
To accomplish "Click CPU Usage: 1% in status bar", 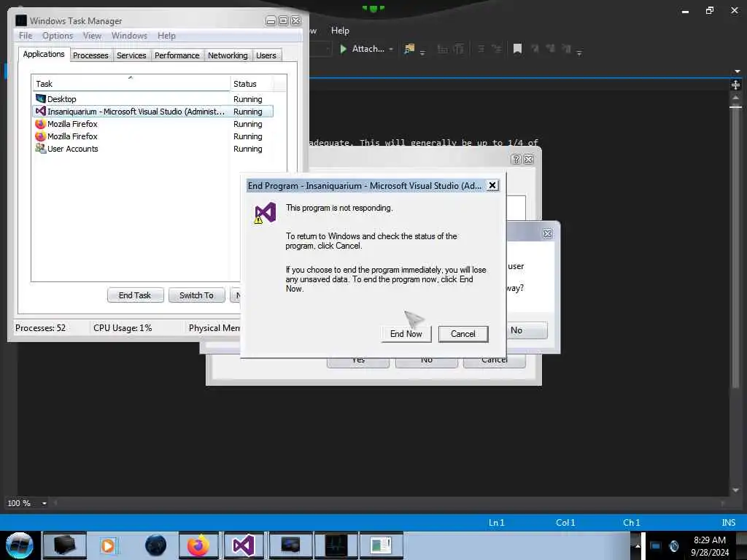I will pyautogui.click(x=123, y=328).
